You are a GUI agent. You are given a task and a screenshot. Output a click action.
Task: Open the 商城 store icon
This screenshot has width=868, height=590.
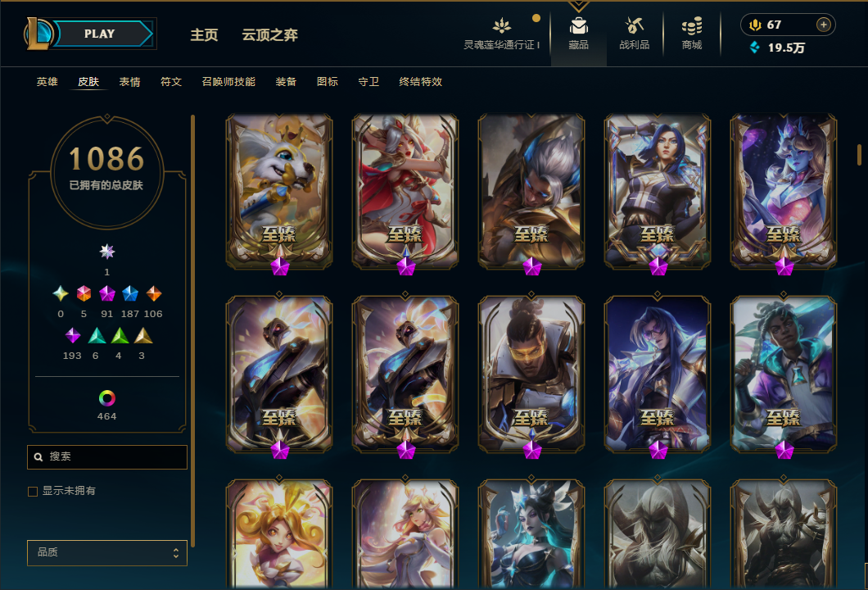692,26
